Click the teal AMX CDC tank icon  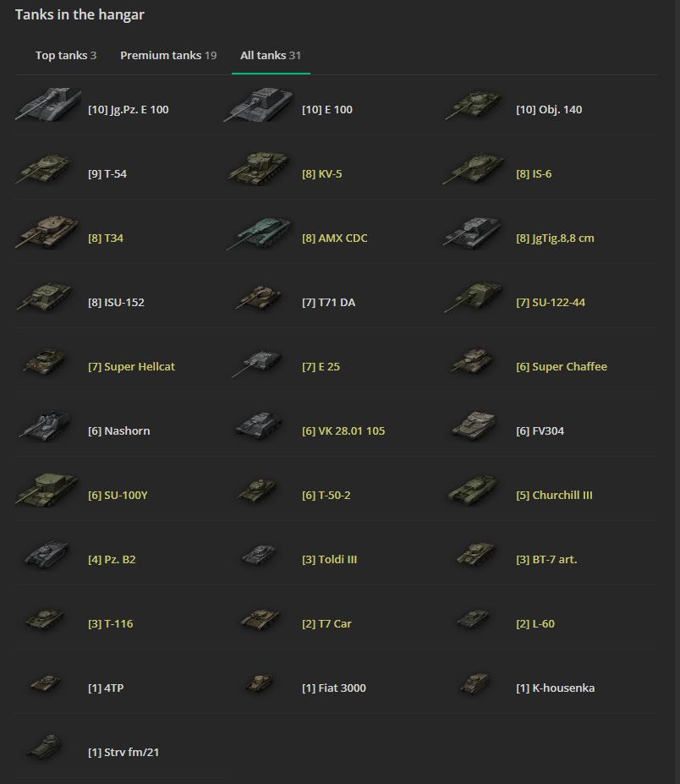pos(259,233)
